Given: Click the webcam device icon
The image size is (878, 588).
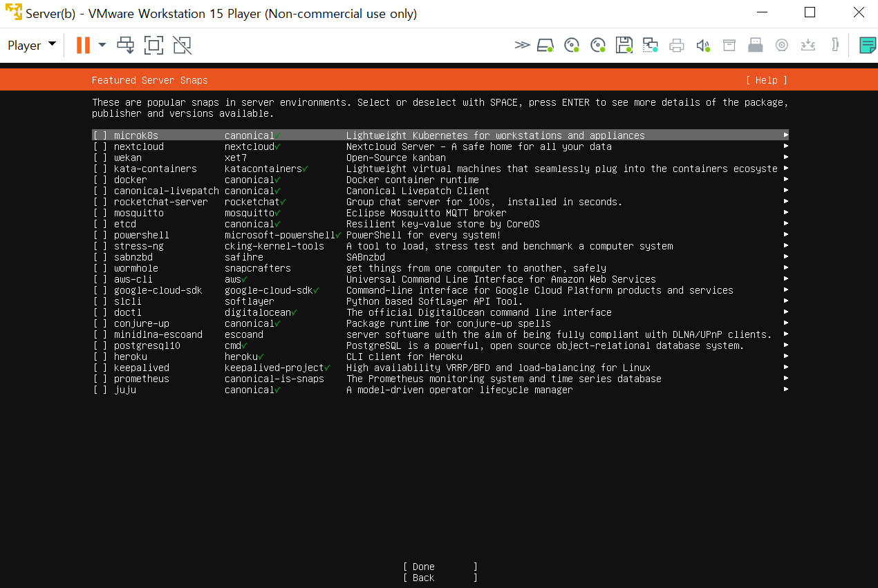Looking at the screenshot, I should coord(782,46).
